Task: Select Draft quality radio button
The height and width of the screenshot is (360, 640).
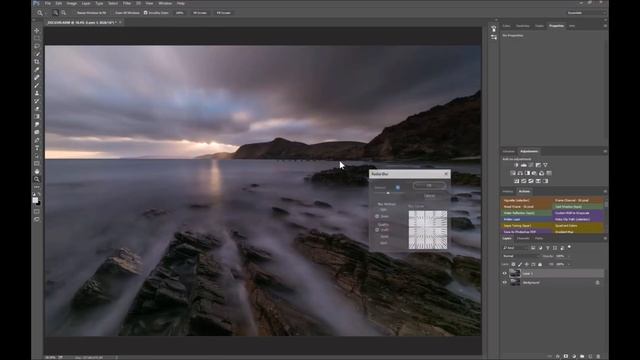Action: pyautogui.click(x=377, y=230)
